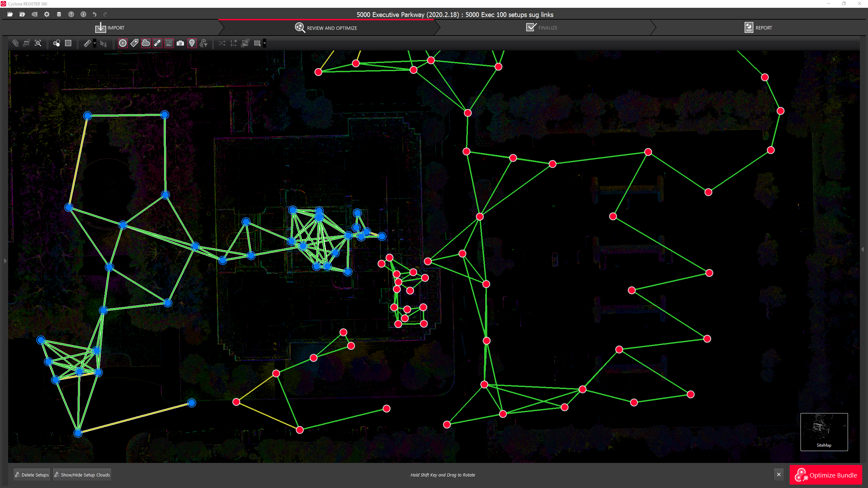Open the SiteMap thumbnail

(824, 431)
